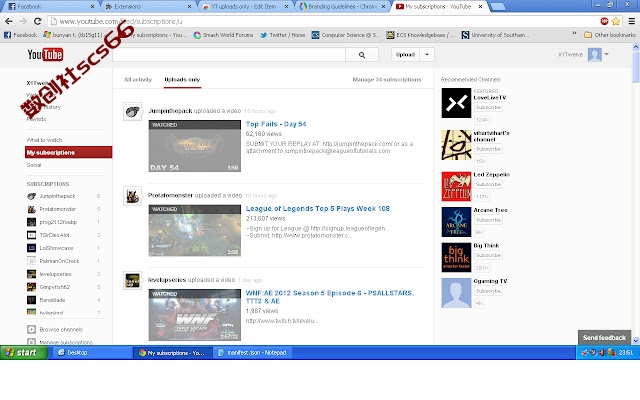Viewport: 640px width, 400px height.
Task: Select the Uploads only tab
Action: pyautogui.click(x=182, y=80)
